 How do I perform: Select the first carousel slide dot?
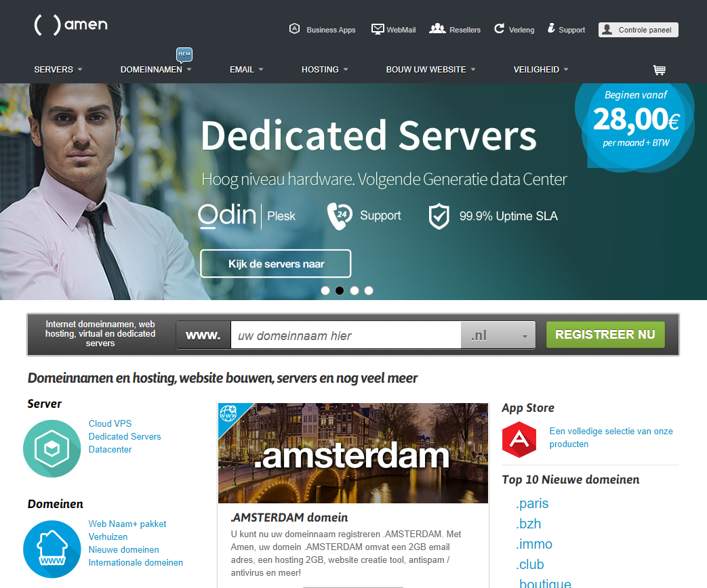325,291
